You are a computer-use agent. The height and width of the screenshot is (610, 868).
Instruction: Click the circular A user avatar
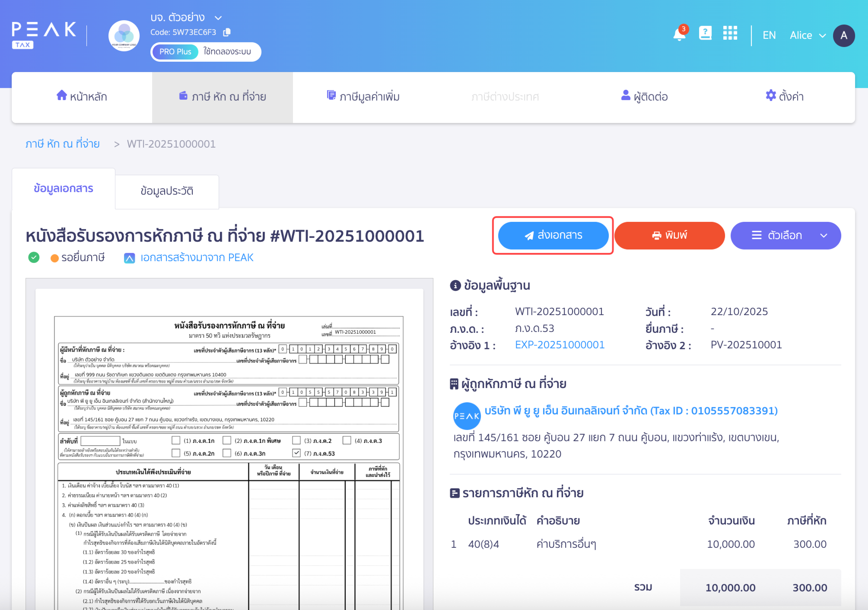coord(844,36)
